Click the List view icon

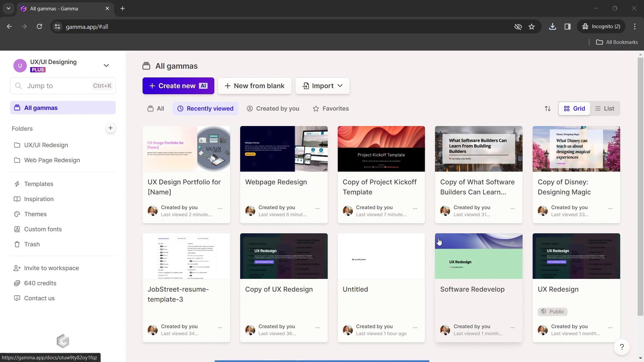(x=605, y=108)
